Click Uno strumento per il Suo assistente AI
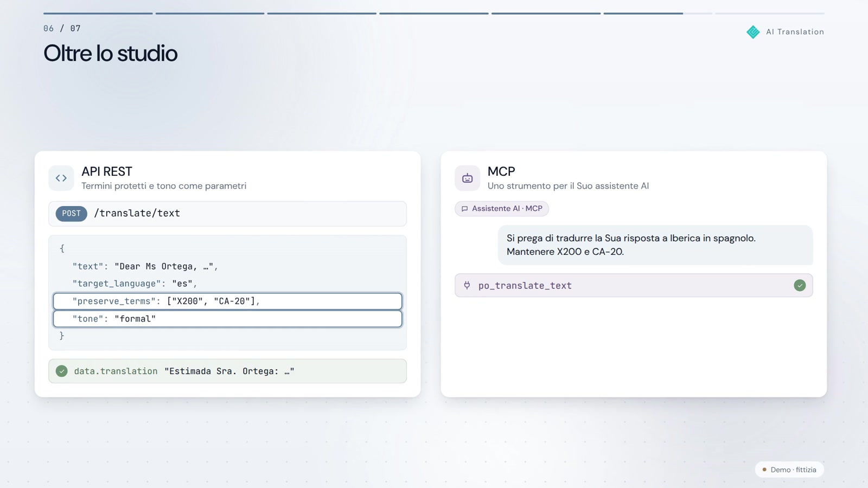 568,186
